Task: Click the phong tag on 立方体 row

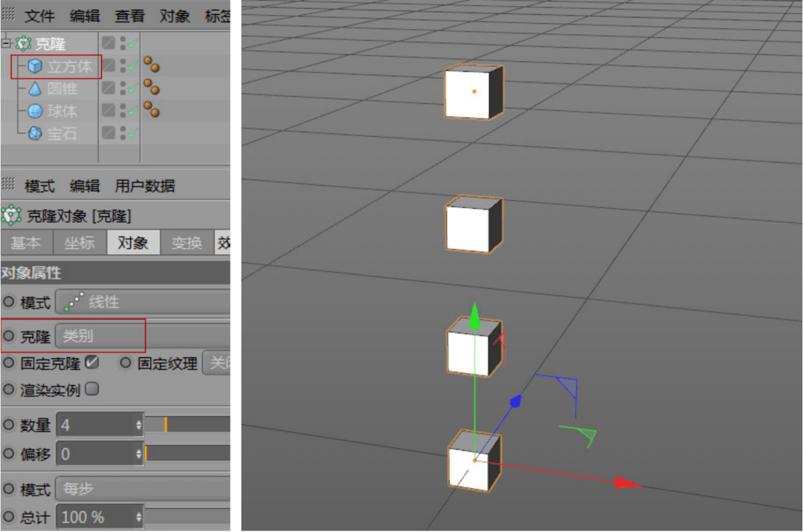Action: coord(152,65)
